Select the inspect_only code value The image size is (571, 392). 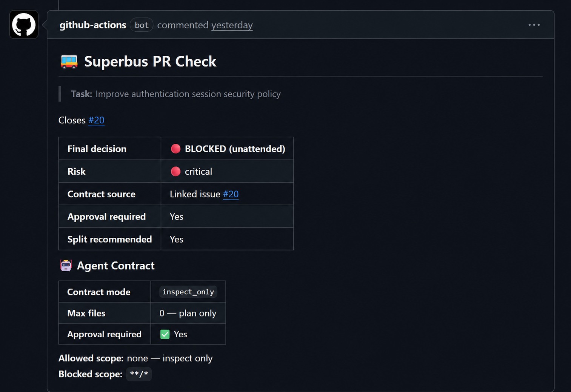tap(188, 292)
